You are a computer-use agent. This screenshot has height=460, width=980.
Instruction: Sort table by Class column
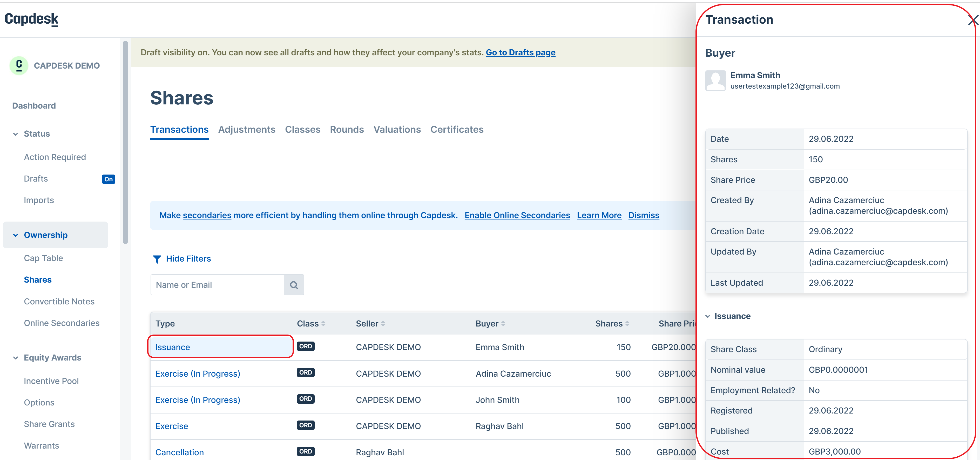(x=323, y=324)
